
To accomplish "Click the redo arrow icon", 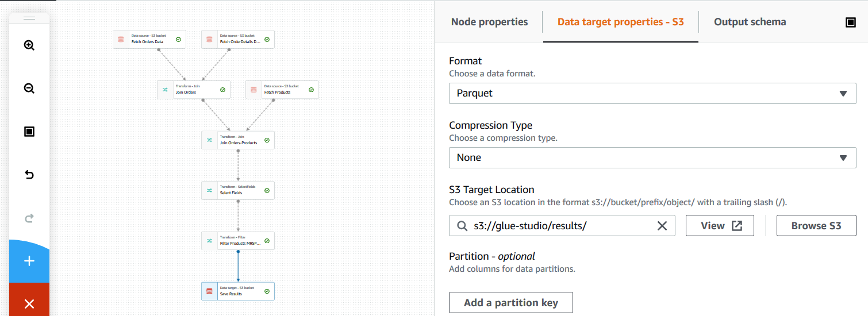I will (x=29, y=218).
